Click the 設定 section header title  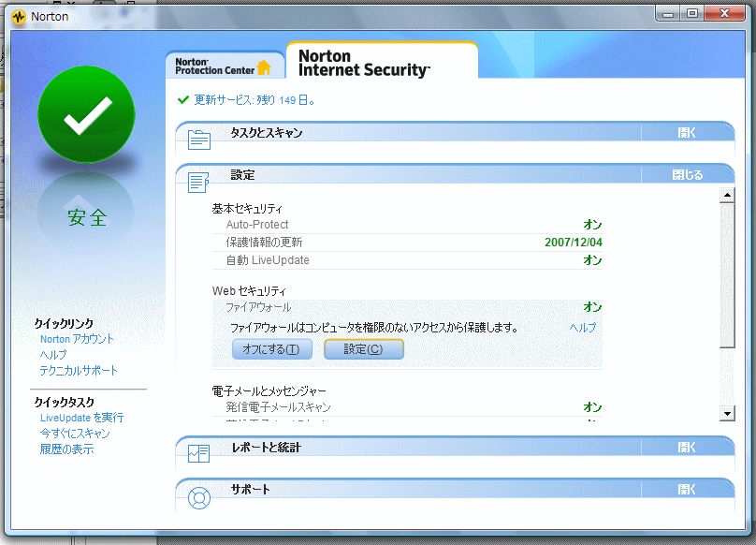(242, 175)
